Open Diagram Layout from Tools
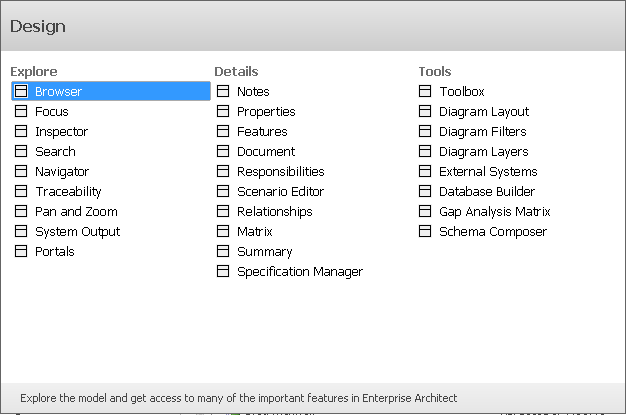 483,112
